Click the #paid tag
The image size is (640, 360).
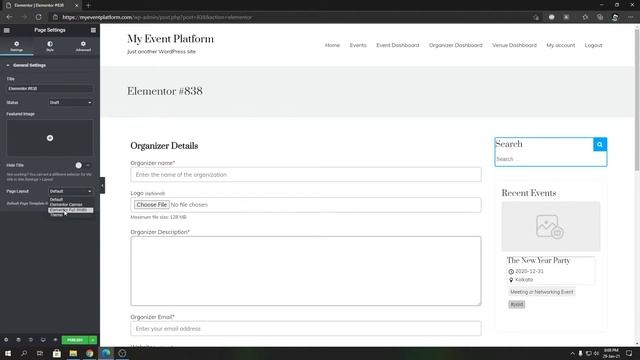(517, 304)
